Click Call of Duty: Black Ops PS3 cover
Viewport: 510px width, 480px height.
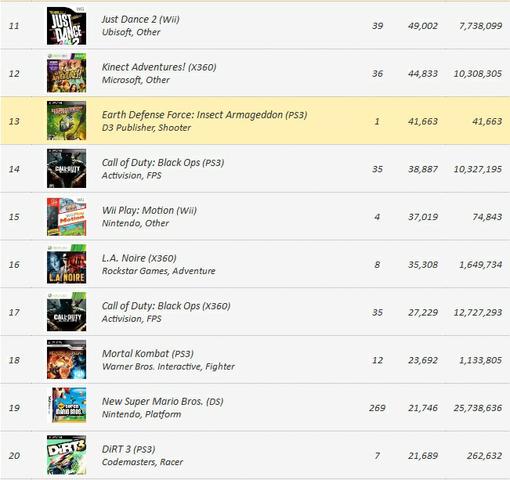click(66, 168)
